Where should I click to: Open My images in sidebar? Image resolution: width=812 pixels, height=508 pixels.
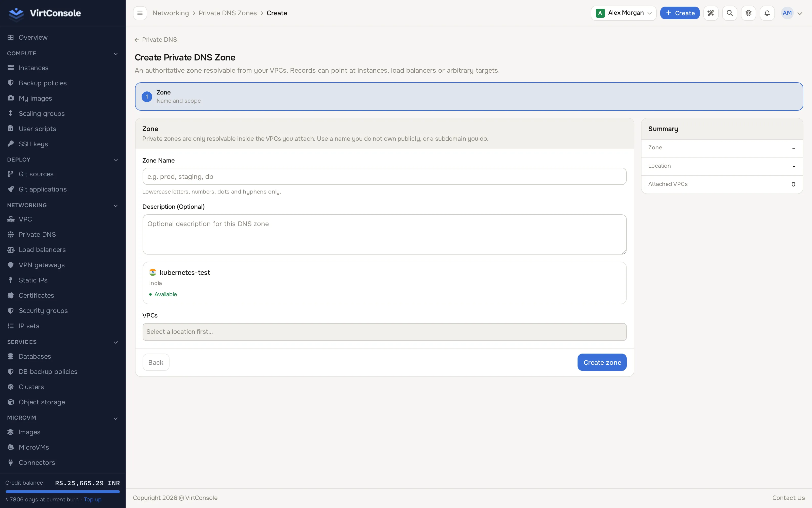tap(63, 98)
